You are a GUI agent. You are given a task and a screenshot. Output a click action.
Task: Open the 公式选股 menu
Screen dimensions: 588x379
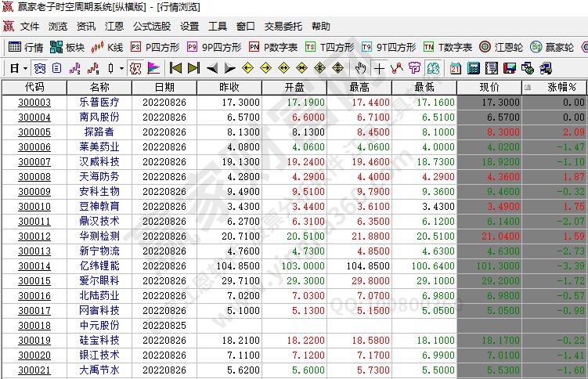tap(152, 27)
